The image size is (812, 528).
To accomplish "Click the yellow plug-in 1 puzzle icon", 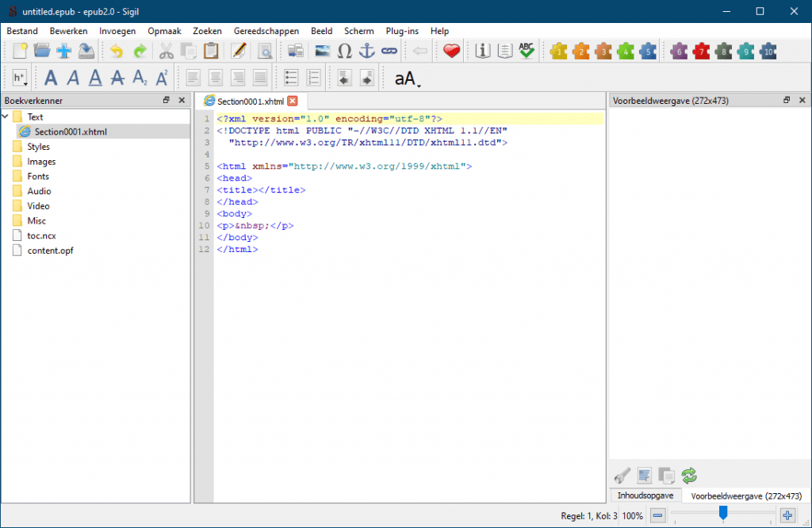I will [559, 52].
